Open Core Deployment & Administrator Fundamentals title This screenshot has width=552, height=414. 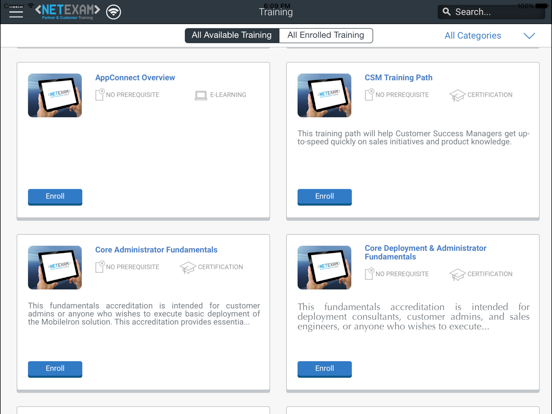click(425, 252)
